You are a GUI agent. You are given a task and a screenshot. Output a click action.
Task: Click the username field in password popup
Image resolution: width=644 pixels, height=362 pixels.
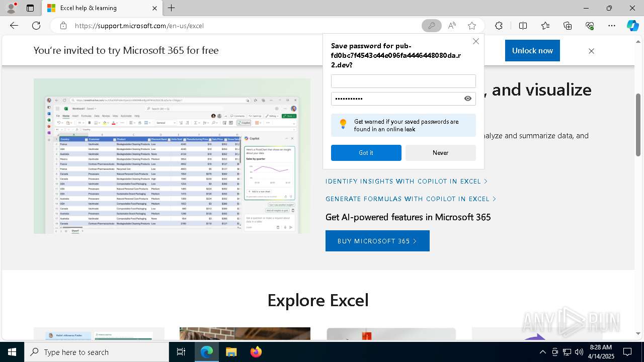pyautogui.click(x=403, y=81)
